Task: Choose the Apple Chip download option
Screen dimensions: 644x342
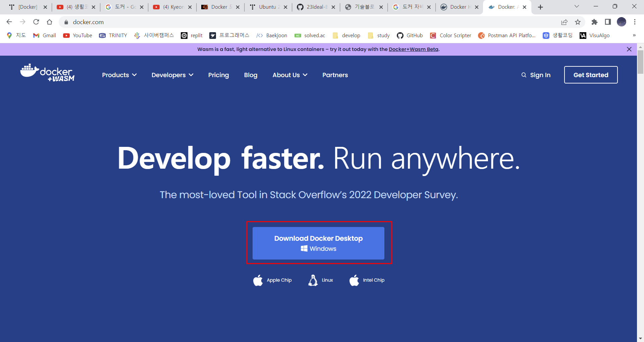Action: pos(272,280)
